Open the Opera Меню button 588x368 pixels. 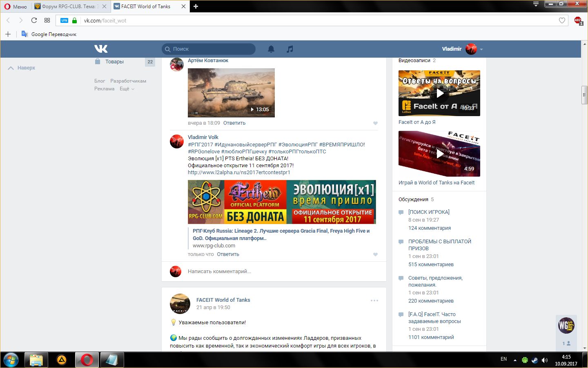click(x=15, y=7)
